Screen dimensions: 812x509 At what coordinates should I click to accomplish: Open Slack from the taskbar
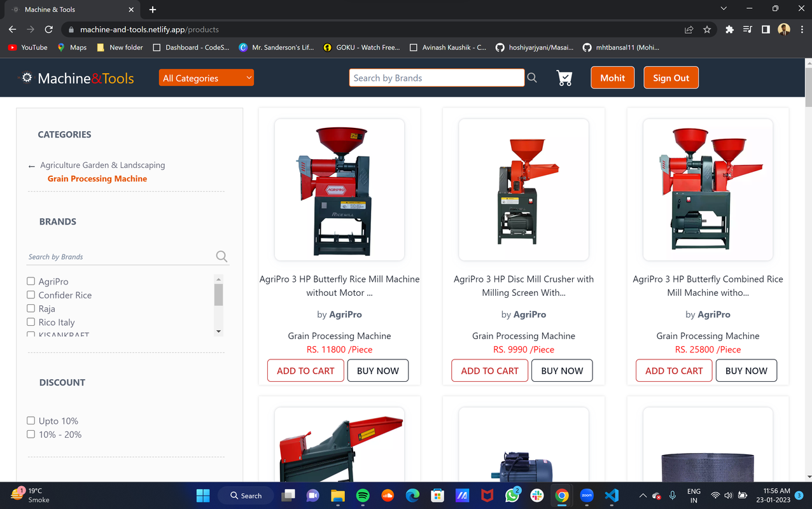click(x=537, y=496)
